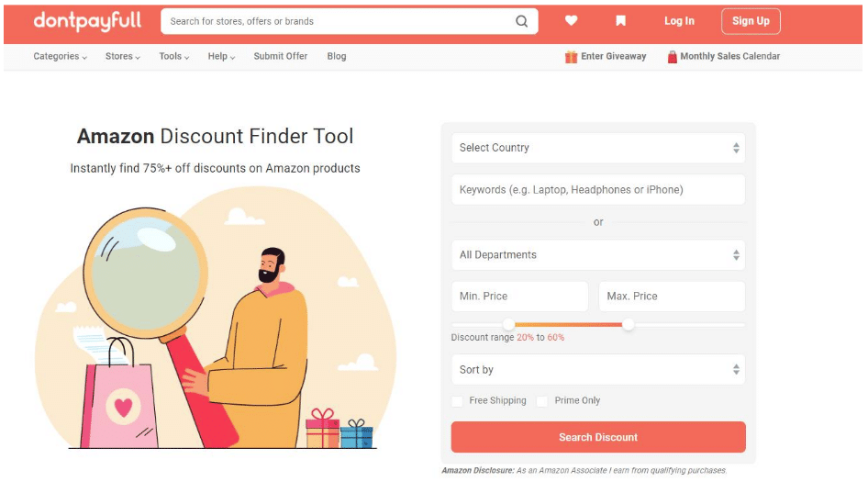Click the giveaway gift box icon
Screen dimensions: 868x493
click(571, 57)
